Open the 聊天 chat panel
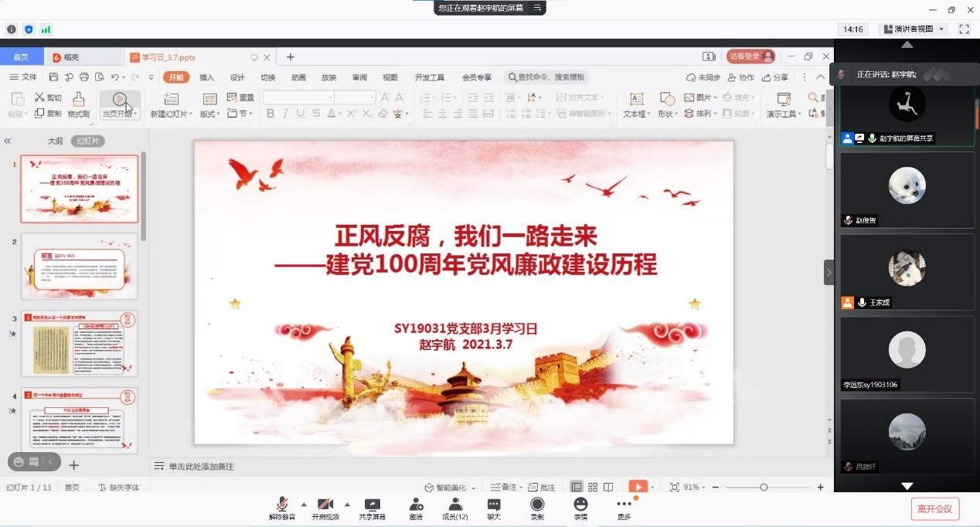Screen dimensions: 980x527 494,507
